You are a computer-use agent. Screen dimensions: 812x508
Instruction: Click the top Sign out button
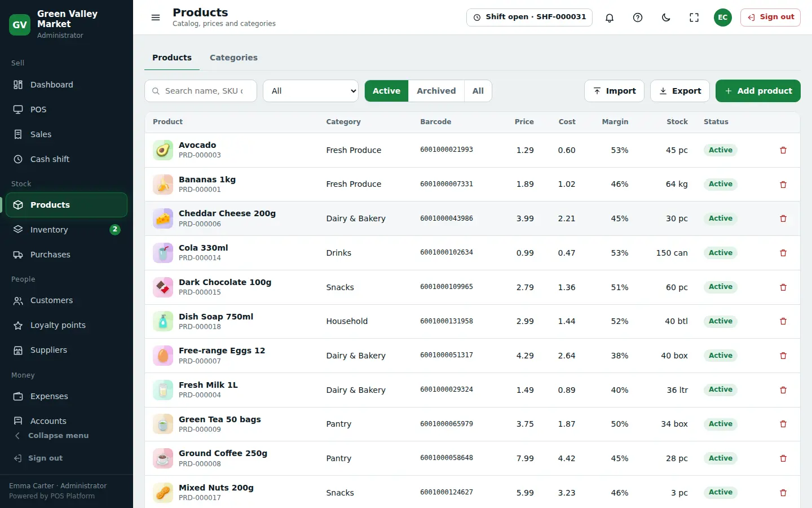point(770,17)
